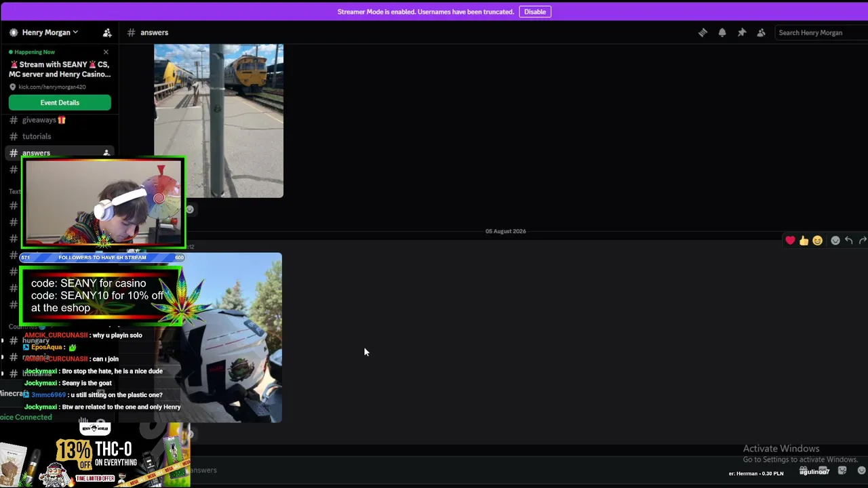Open the white helmet photo attachment
Viewport: 868px width, 488px height.
point(231,338)
